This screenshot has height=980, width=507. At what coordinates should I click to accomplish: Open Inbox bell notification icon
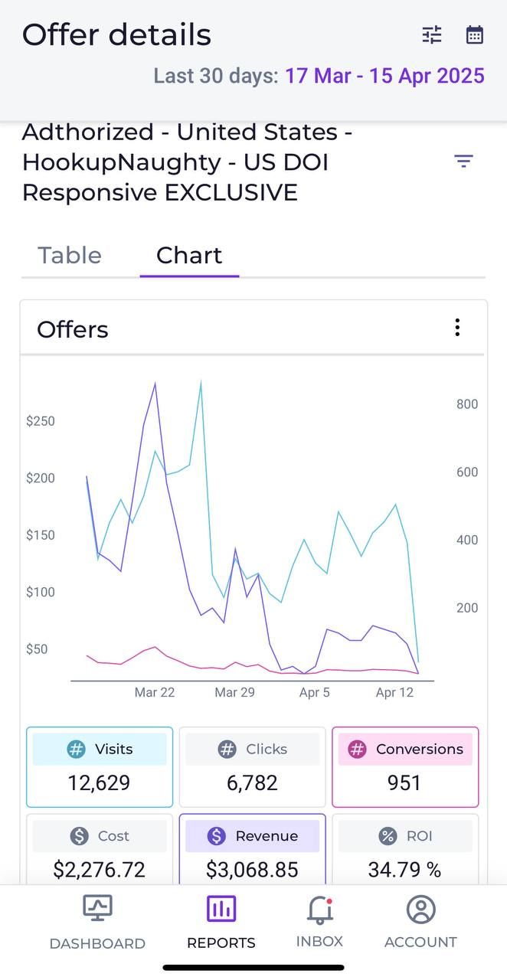point(319,910)
